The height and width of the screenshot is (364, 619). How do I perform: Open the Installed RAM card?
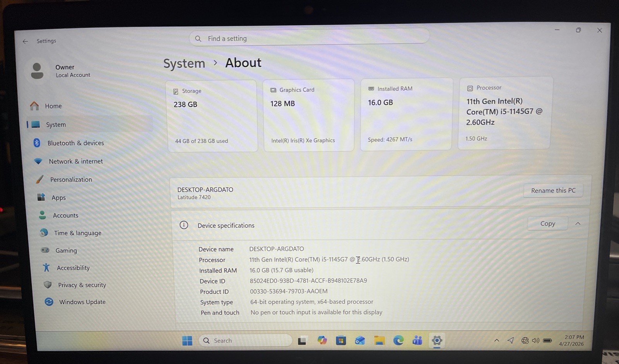406,114
